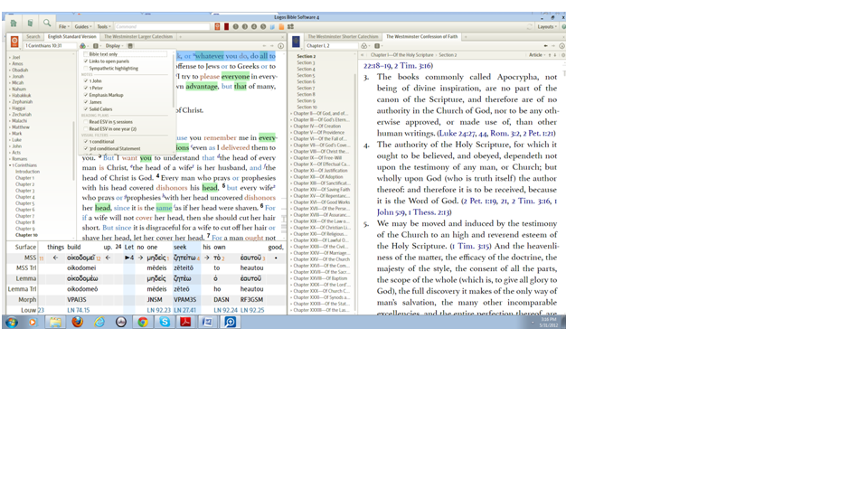This screenshot has height=488, width=868.
Task: Click the Chapter I, 2 reference box
Action: (x=331, y=46)
